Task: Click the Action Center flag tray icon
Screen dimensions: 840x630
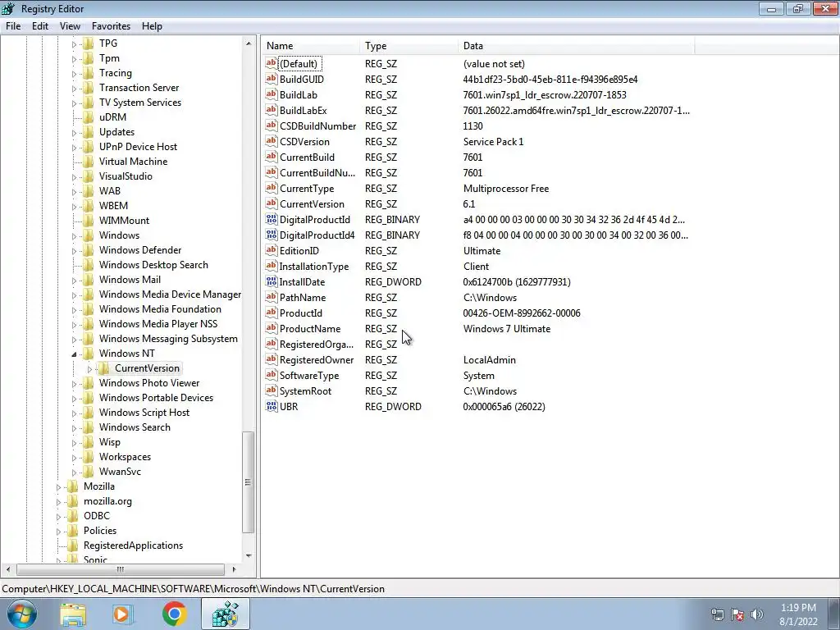Action: [x=737, y=614]
